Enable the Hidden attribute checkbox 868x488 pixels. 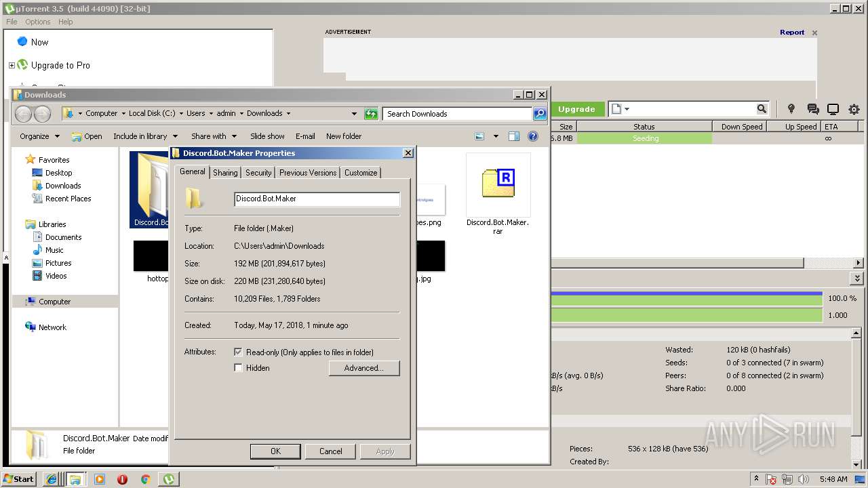238,368
